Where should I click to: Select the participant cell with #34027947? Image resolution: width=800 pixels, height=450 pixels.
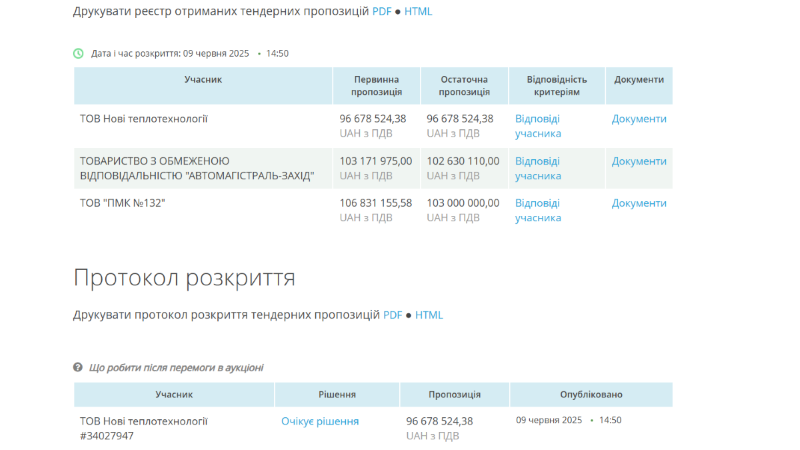pyautogui.click(x=144, y=428)
